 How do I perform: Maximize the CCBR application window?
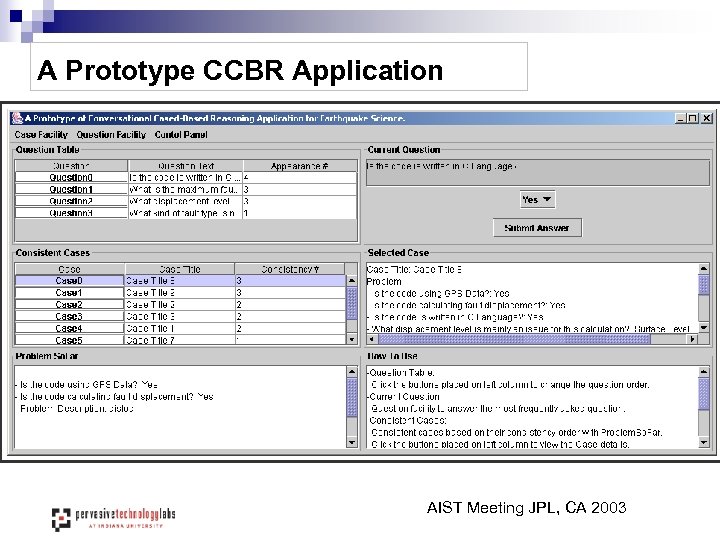point(692,118)
